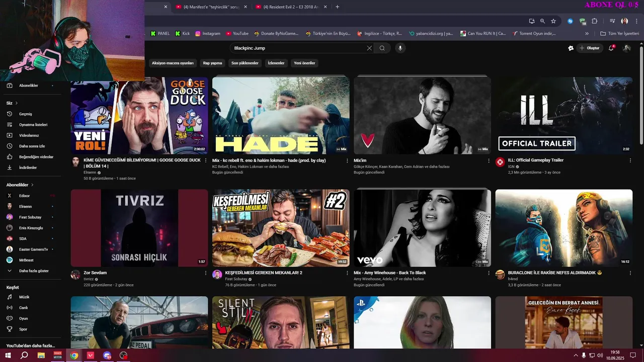This screenshot has height=362, width=644.
Task: Open taskbar volume control
Action: (600, 355)
